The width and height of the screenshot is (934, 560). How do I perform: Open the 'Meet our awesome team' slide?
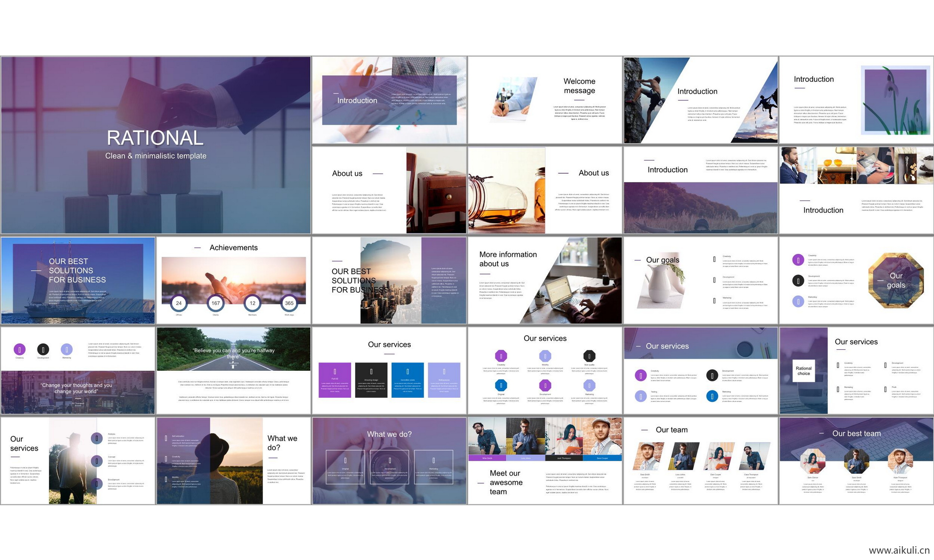[544, 461]
